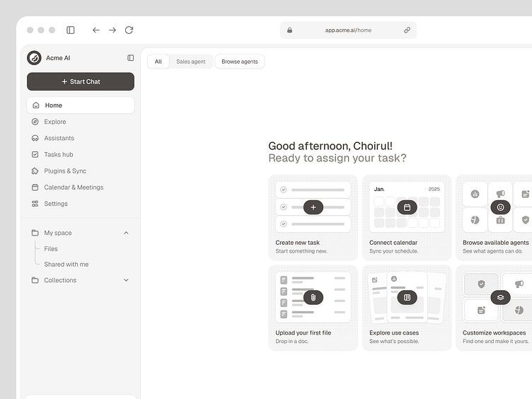Collapse the Acme AI sidebar

pos(130,58)
